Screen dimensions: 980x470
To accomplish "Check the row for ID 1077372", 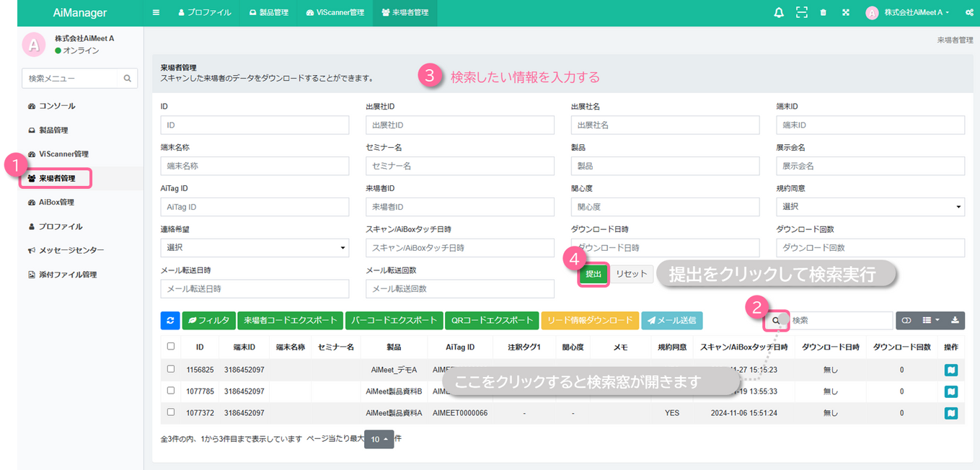I will point(171,412).
